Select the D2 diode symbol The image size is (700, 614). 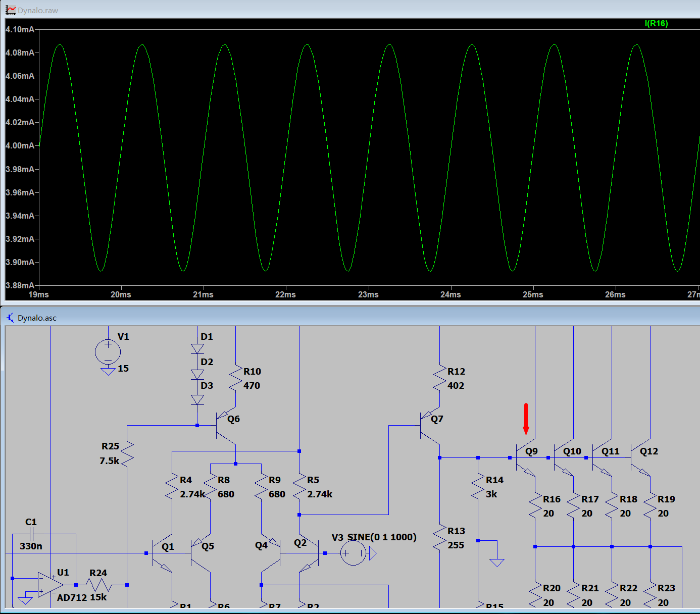point(197,374)
